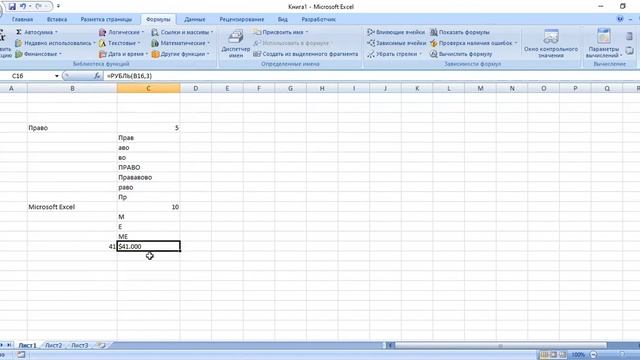Switch to the Разметка страницы tab
Image resolution: width=640 pixels, height=360 pixels.
click(x=106, y=19)
